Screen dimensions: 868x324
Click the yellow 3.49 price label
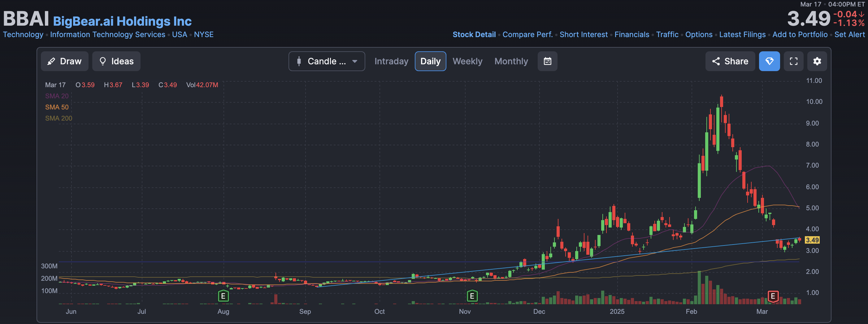click(812, 240)
